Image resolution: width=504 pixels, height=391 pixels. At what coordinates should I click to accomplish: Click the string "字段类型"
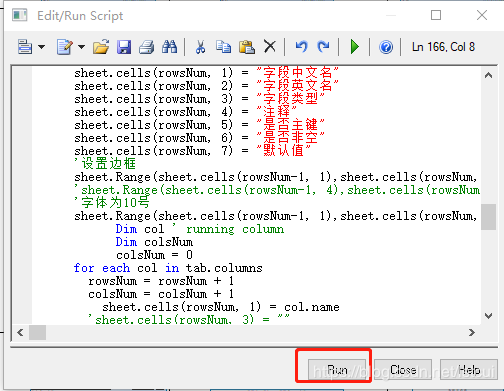pos(290,99)
